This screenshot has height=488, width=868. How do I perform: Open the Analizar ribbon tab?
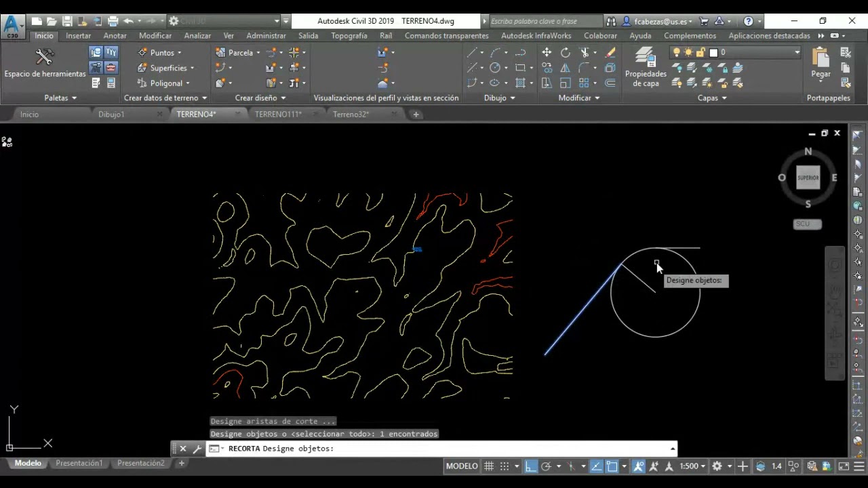[x=197, y=35]
